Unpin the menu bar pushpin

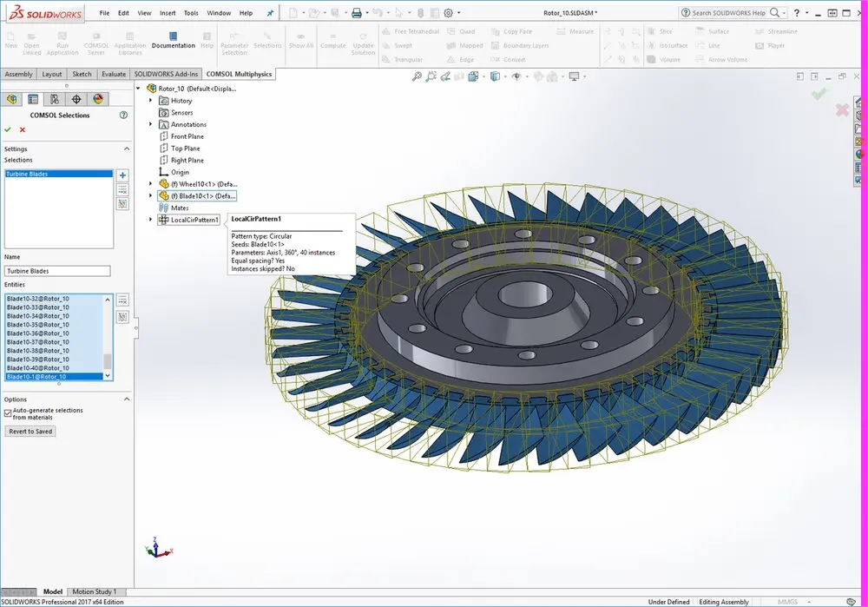click(x=270, y=12)
